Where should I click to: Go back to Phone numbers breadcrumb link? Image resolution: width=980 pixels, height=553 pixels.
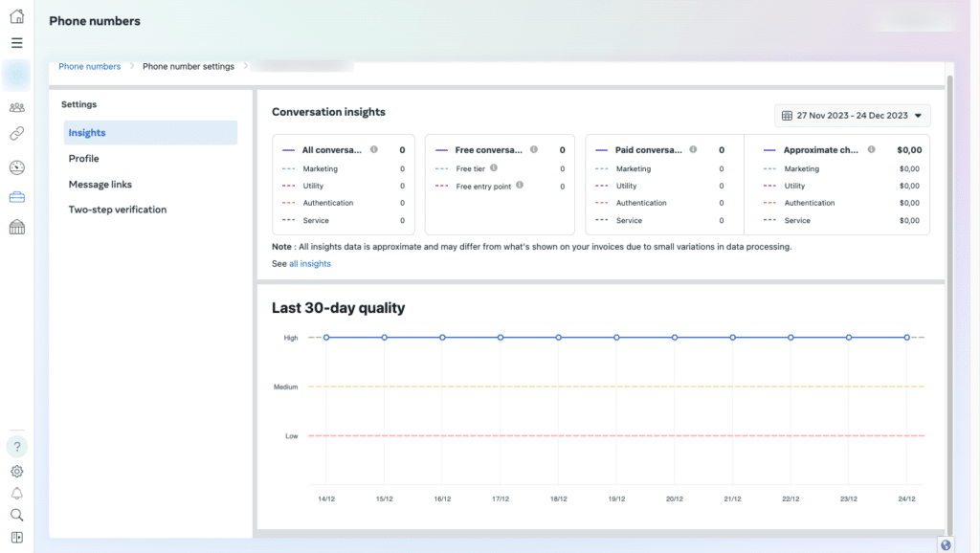click(89, 66)
